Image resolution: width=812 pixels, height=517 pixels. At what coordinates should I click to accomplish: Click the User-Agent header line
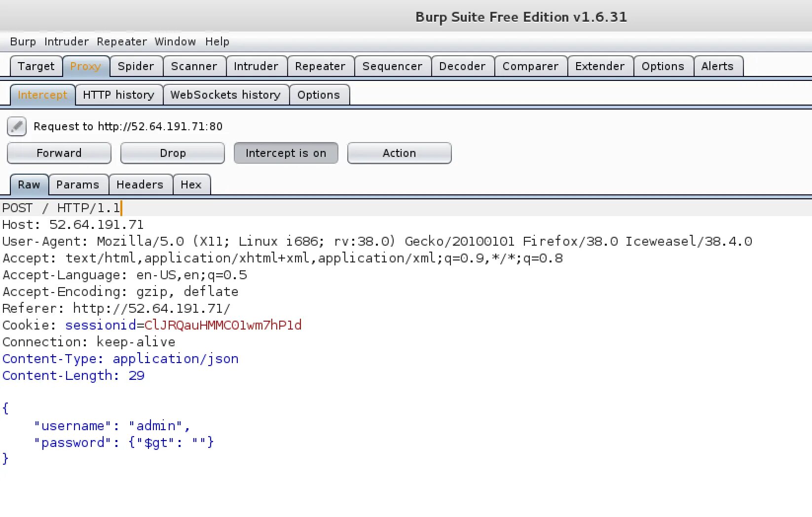coord(377,242)
